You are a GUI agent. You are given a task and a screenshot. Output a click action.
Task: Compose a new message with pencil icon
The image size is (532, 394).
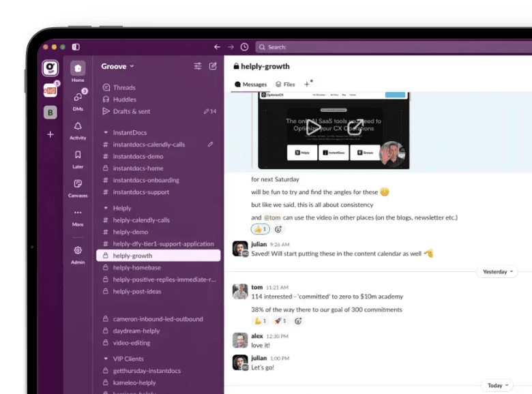click(213, 66)
